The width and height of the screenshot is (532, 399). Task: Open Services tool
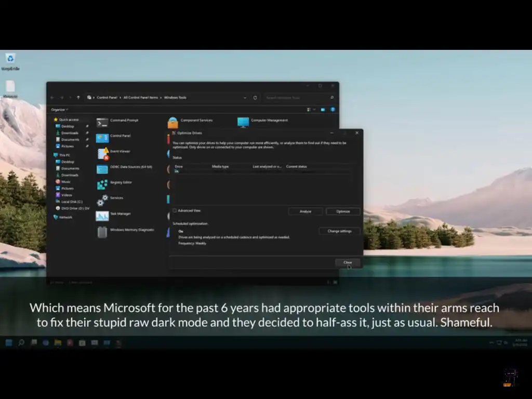click(110, 199)
